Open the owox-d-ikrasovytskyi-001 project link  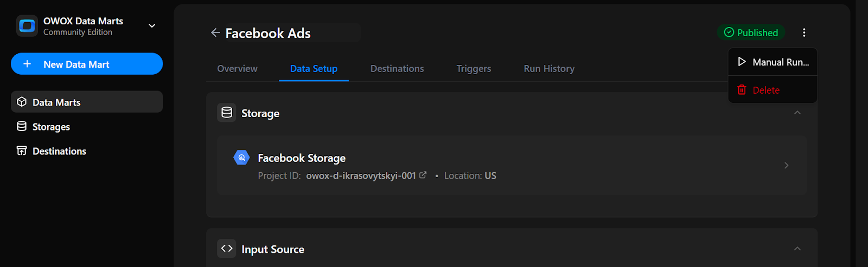point(361,175)
